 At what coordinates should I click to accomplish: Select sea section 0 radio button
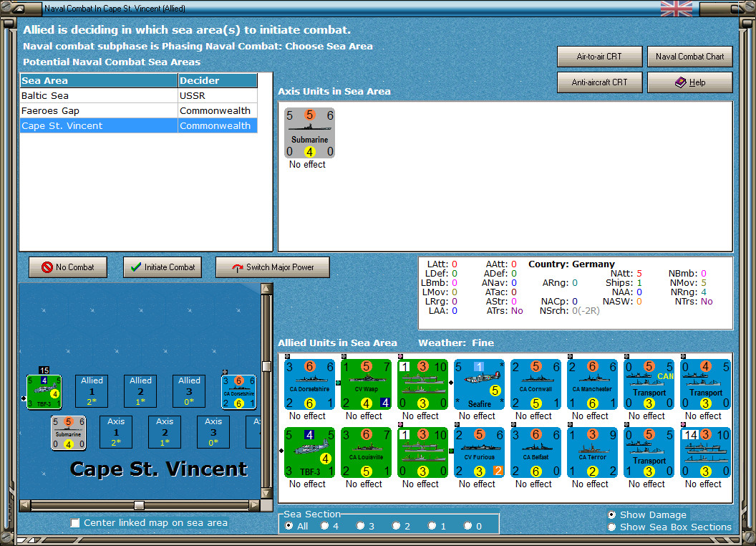click(467, 526)
